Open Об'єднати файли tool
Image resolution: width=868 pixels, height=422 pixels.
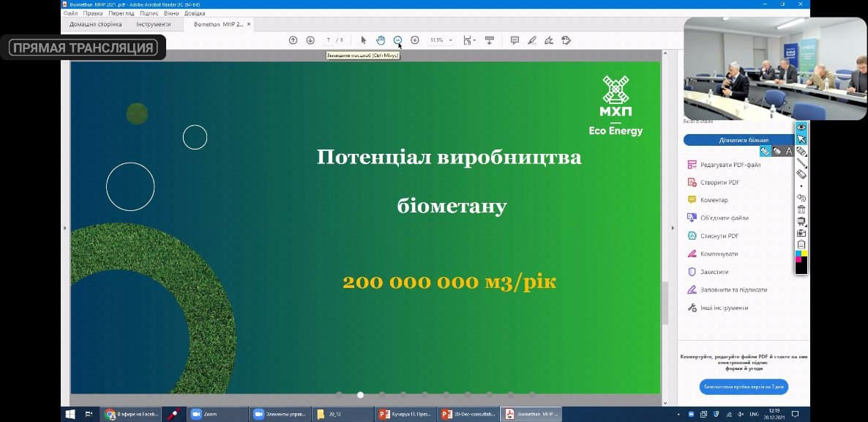[x=718, y=218]
